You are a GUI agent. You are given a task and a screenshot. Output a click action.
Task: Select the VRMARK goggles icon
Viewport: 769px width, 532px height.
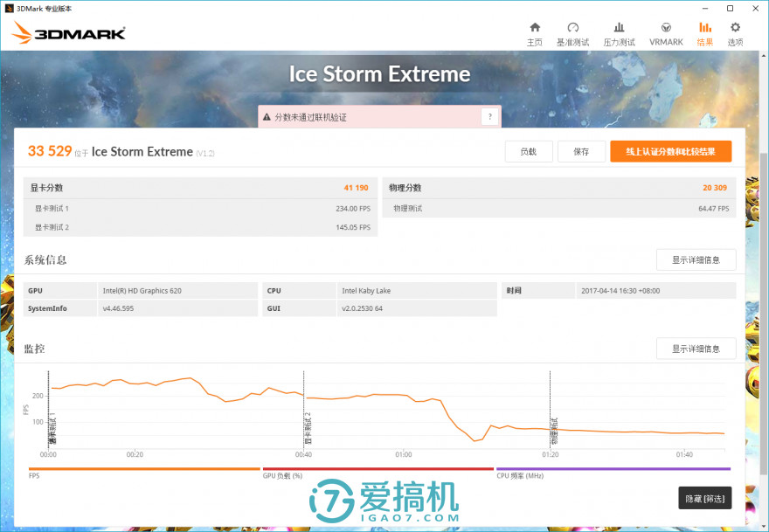pyautogui.click(x=666, y=31)
